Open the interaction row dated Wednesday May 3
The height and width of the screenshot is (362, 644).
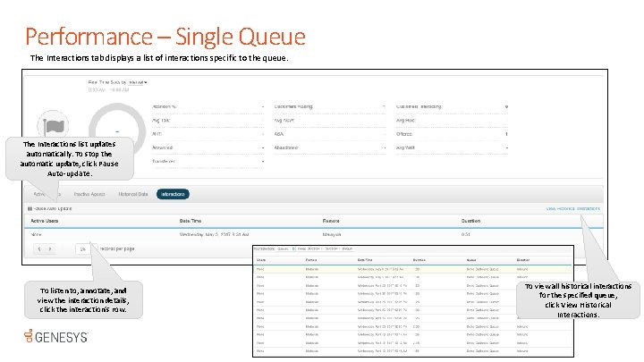314,235
